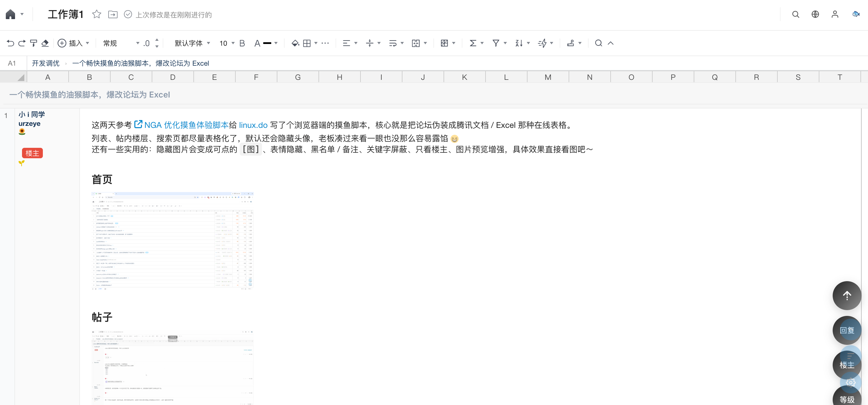Click the text wrap icon
This screenshot has width=868, height=405.
pyautogui.click(x=393, y=43)
